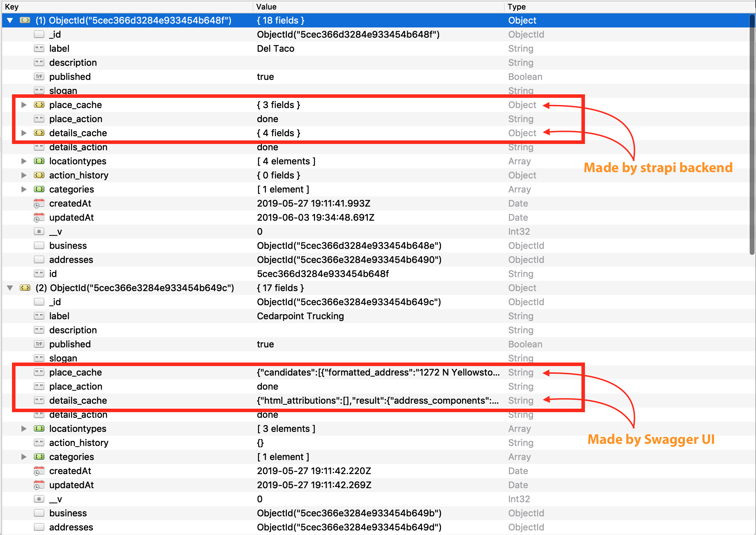756x535 pixels.
Task: Click the calendar icon next to createdAt
Action: [39, 203]
